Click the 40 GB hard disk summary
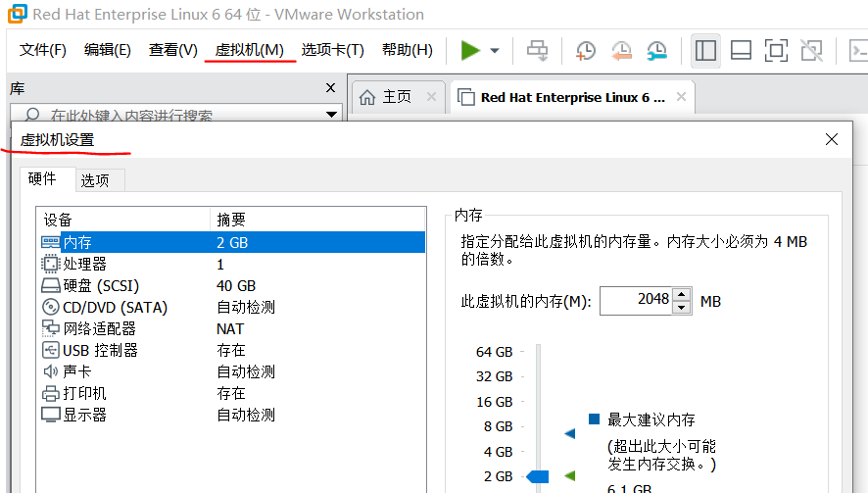Screen dimensions: 868x493 236,286
